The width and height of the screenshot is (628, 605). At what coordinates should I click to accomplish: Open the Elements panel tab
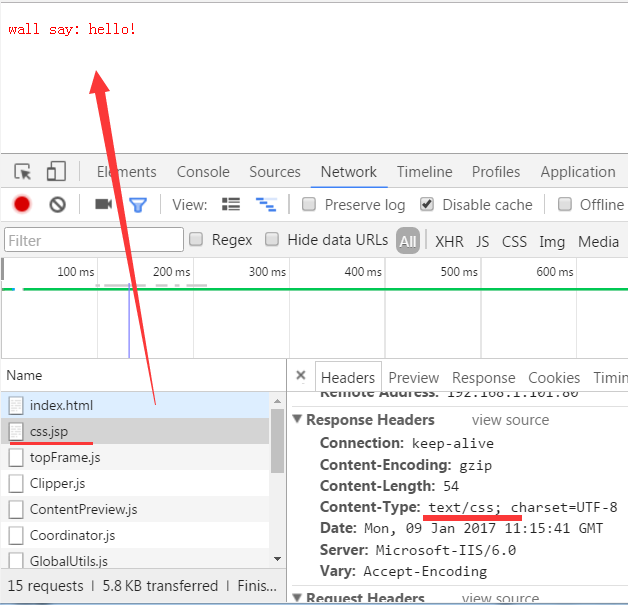pyautogui.click(x=127, y=172)
